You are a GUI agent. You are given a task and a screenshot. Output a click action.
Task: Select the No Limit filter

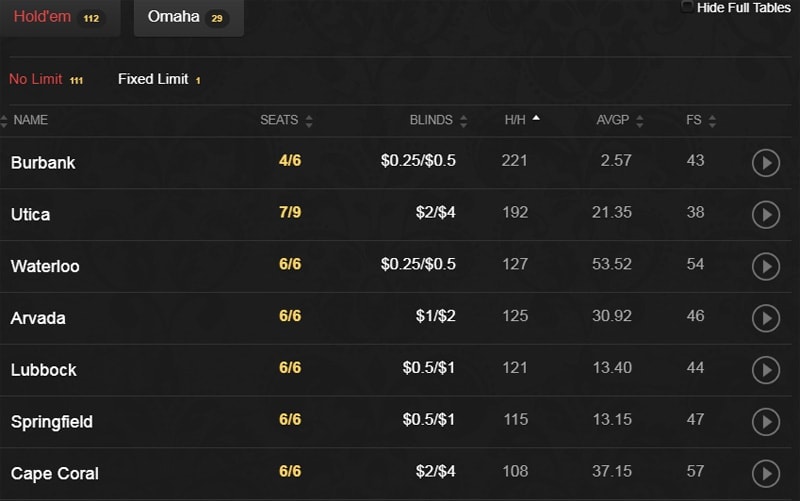tap(46, 79)
